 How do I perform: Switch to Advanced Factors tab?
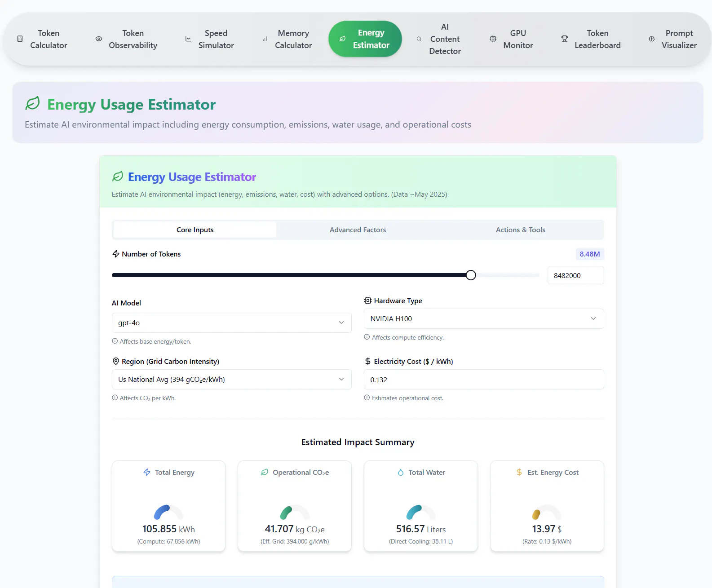(358, 230)
